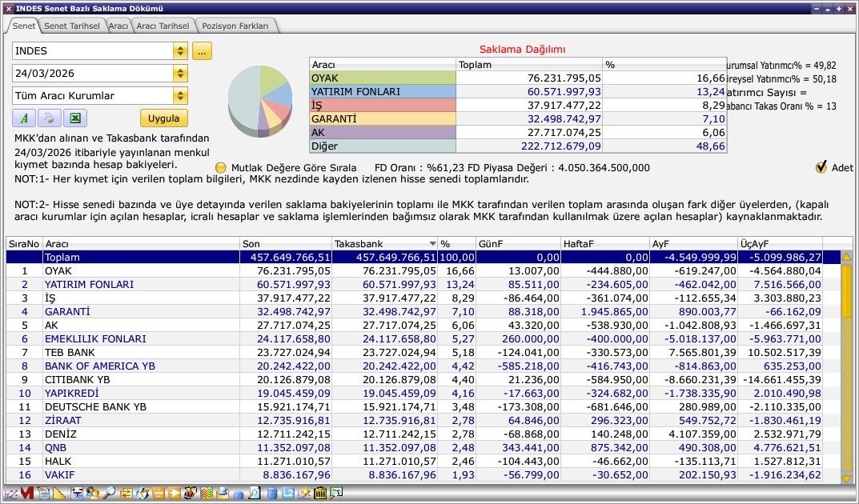
Task: Export table with Excel icon
Action: coord(74,118)
